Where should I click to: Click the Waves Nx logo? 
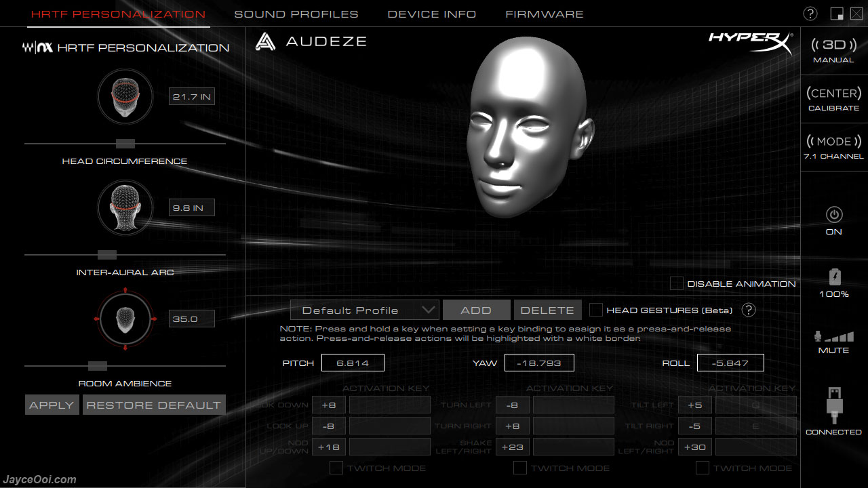(37, 48)
